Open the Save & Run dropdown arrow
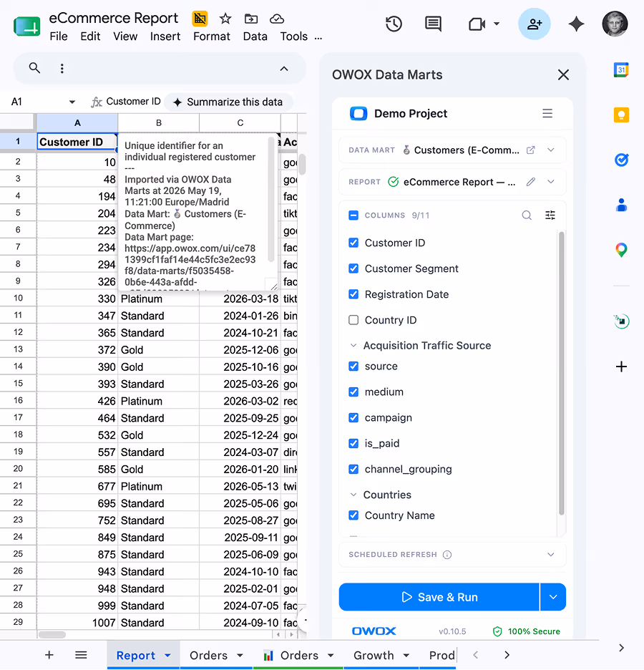 click(x=553, y=597)
